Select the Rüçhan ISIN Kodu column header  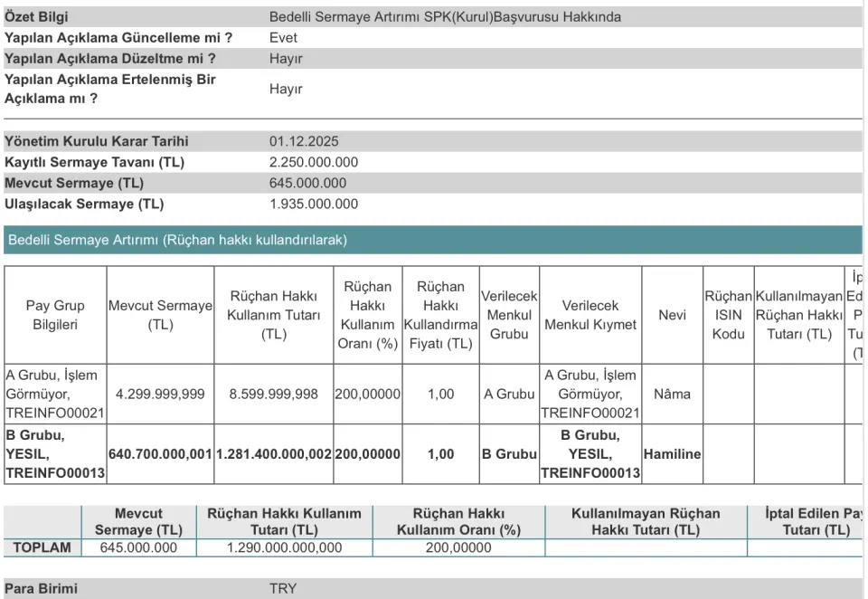pos(728,315)
